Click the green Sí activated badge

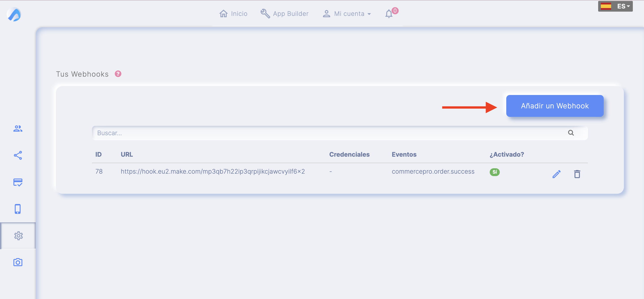click(494, 172)
